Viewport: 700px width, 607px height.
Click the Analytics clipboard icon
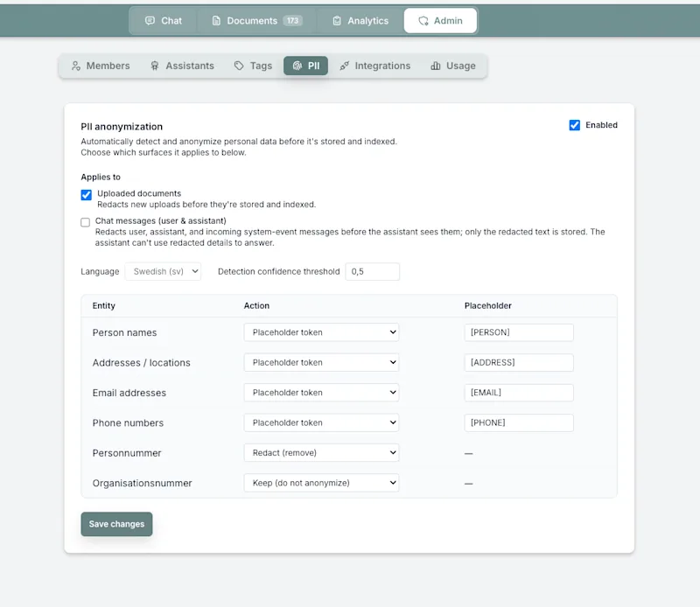337,20
